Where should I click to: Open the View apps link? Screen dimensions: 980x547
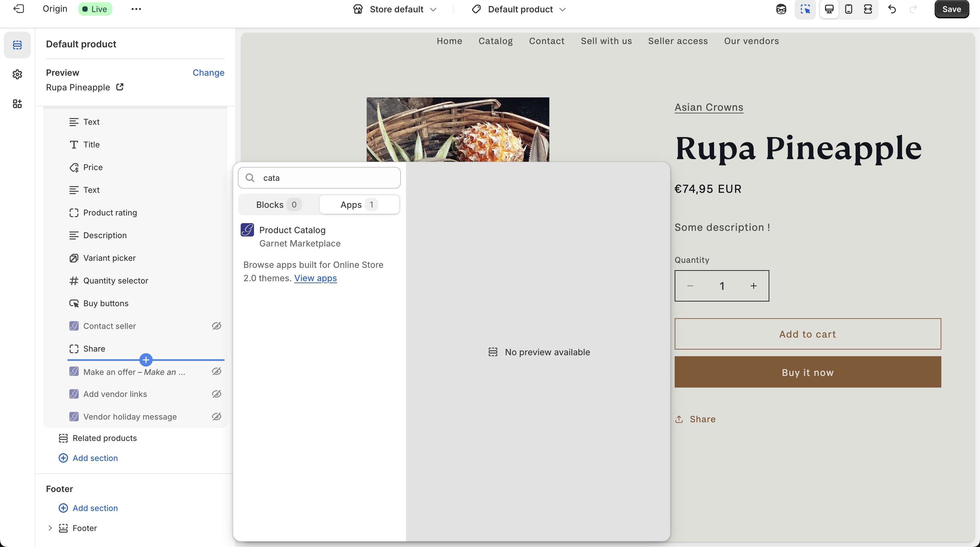pos(315,278)
